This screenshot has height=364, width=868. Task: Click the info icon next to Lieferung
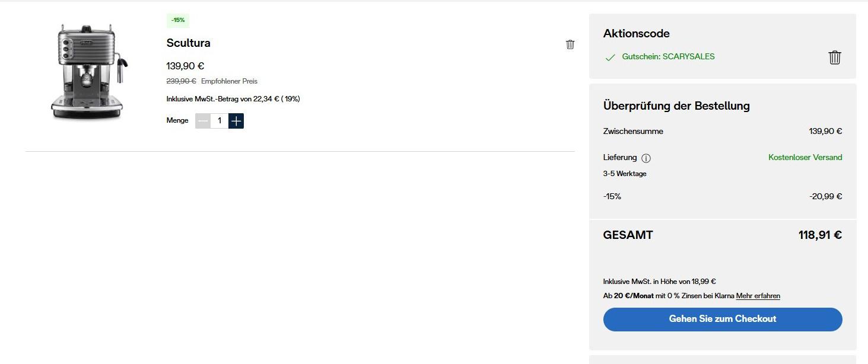coord(646,158)
